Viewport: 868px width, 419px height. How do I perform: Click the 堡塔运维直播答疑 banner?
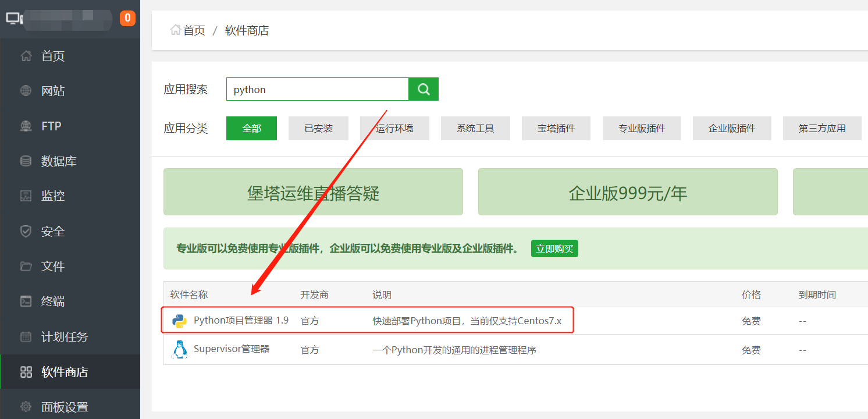(313, 192)
